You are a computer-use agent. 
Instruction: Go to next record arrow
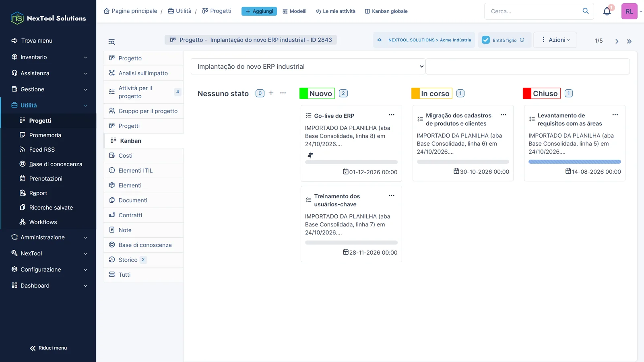click(617, 41)
